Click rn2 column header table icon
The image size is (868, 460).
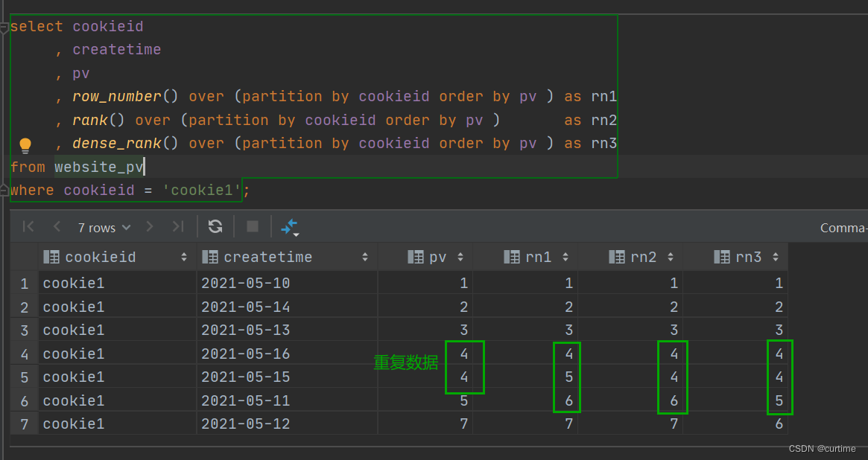617,257
